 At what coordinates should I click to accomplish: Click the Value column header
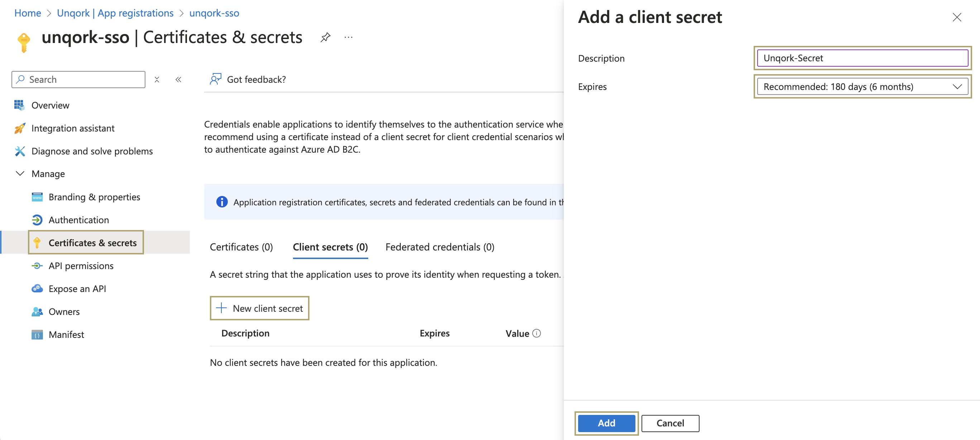pos(517,334)
